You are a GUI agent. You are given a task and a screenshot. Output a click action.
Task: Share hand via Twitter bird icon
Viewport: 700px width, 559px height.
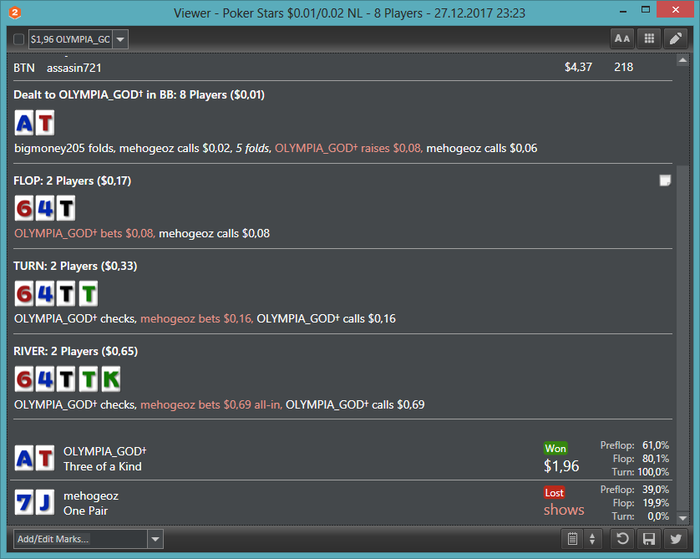click(675, 539)
